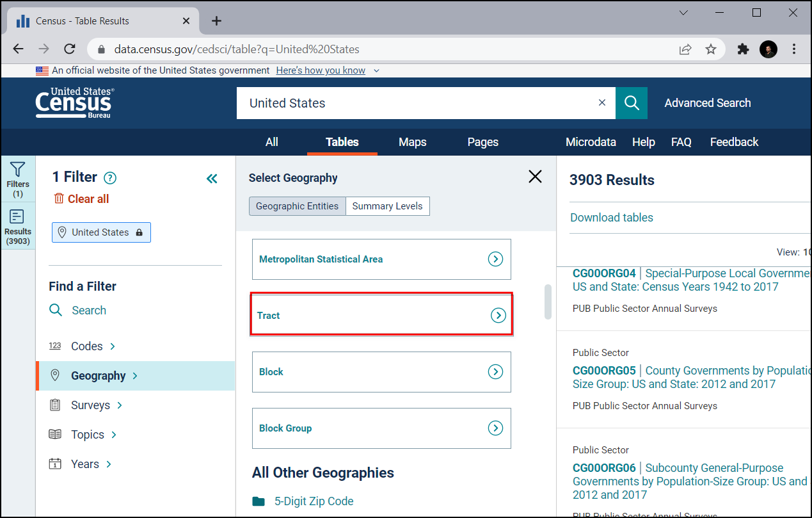Click the Download tables link
Image resolution: width=812 pixels, height=518 pixels.
pyautogui.click(x=611, y=218)
